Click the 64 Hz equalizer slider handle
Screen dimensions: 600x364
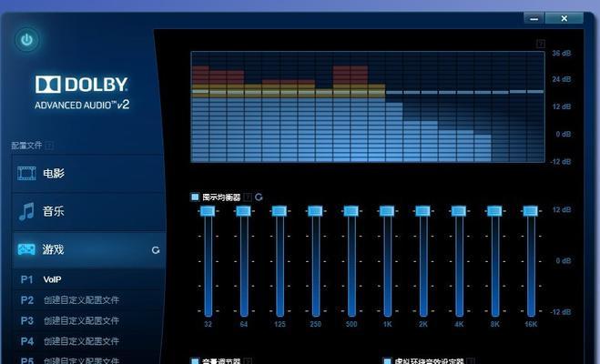click(243, 211)
